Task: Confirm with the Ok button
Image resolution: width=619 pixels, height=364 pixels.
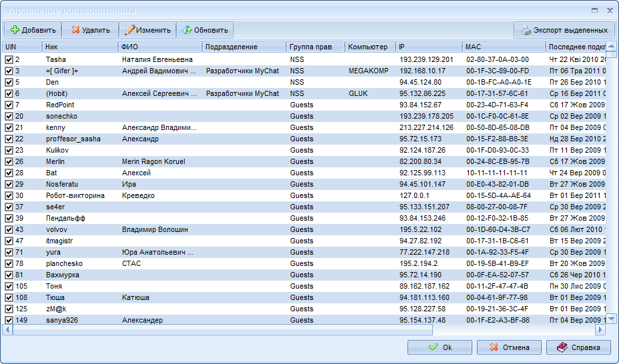Action: click(x=440, y=347)
